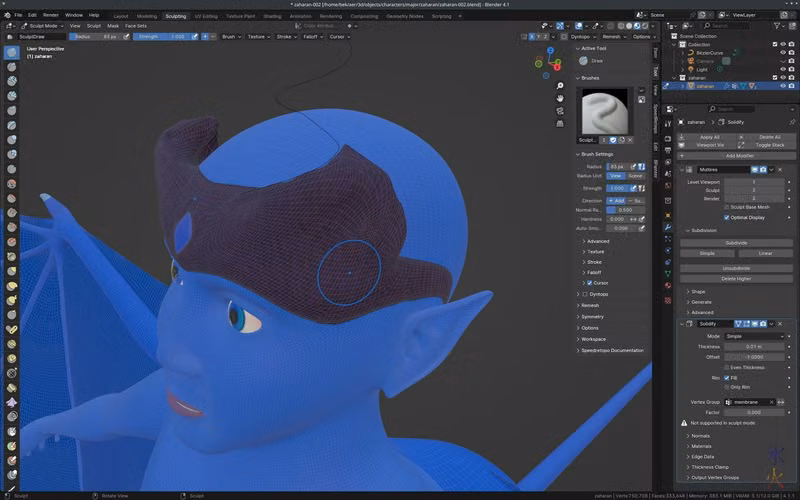800x500 pixels.
Task: Select the Draw brush at top of toolbar
Action: tap(11, 52)
